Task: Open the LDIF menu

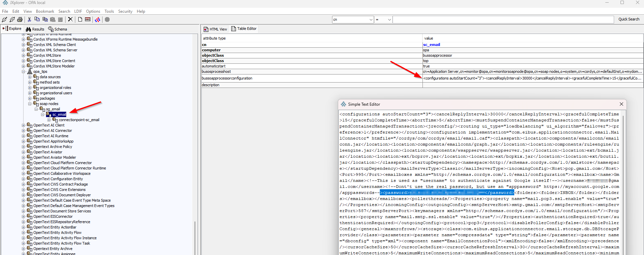Action: (78, 11)
